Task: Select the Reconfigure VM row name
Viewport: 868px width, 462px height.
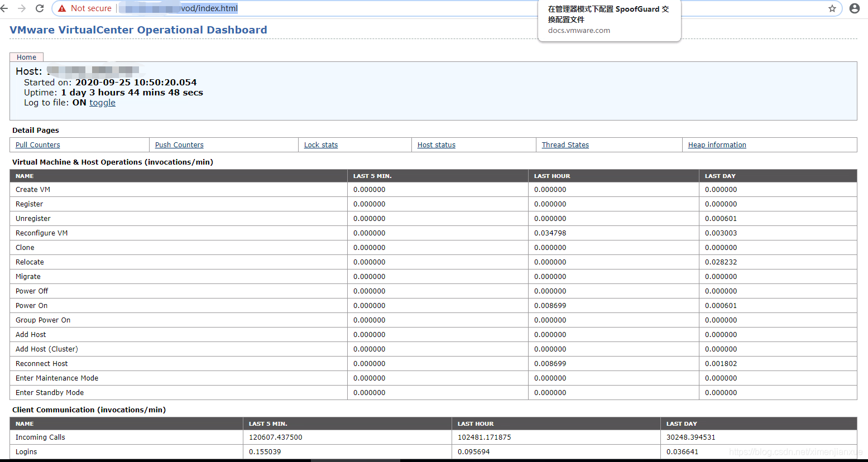Action: tap(41, 233)
